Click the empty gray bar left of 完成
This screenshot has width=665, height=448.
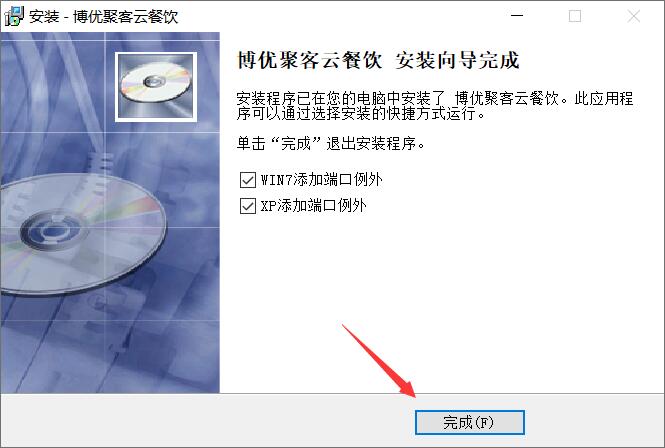pos(208,421)
